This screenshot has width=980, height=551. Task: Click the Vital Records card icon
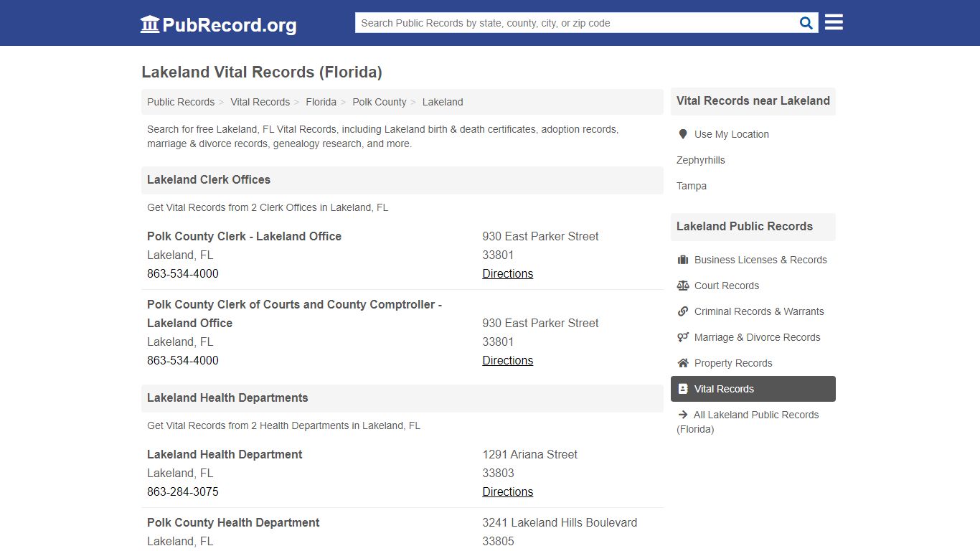683,389
